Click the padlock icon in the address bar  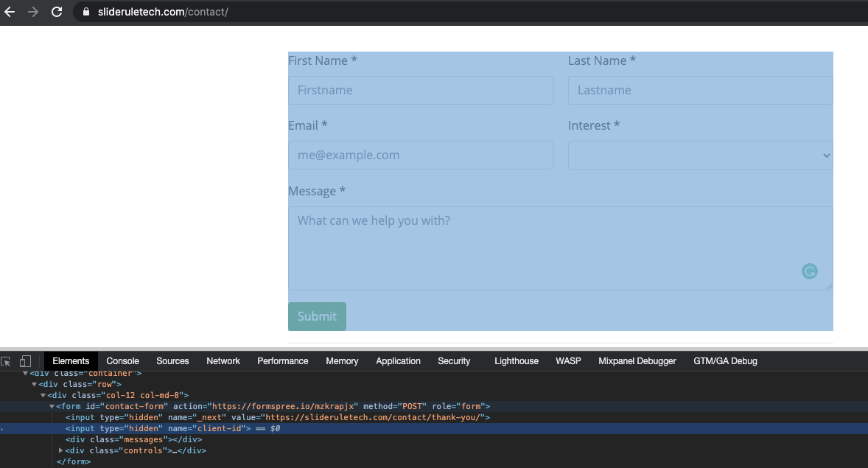pos(85,12)
